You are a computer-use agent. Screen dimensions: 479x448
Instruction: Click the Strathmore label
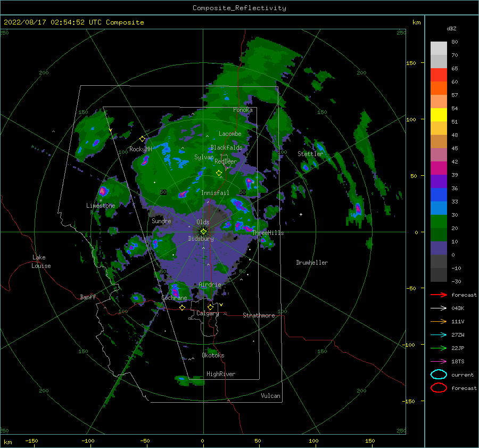pyautogui.click(x=259, y=315)
